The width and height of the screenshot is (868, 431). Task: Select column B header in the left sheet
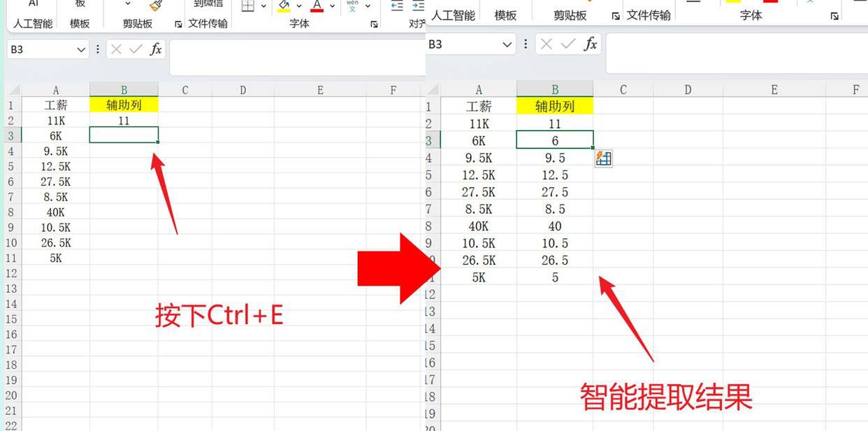(x=124, y=90)
